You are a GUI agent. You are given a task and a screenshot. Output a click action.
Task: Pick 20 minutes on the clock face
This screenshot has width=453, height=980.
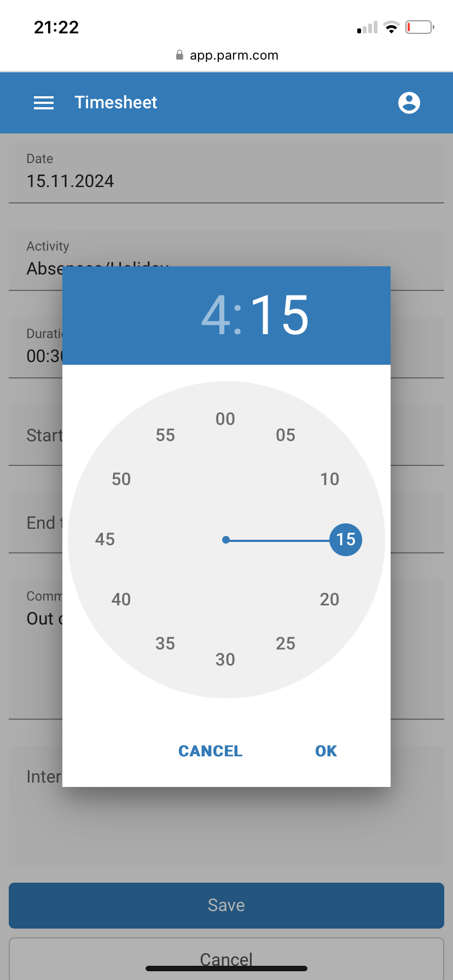(x=329, y=600)
